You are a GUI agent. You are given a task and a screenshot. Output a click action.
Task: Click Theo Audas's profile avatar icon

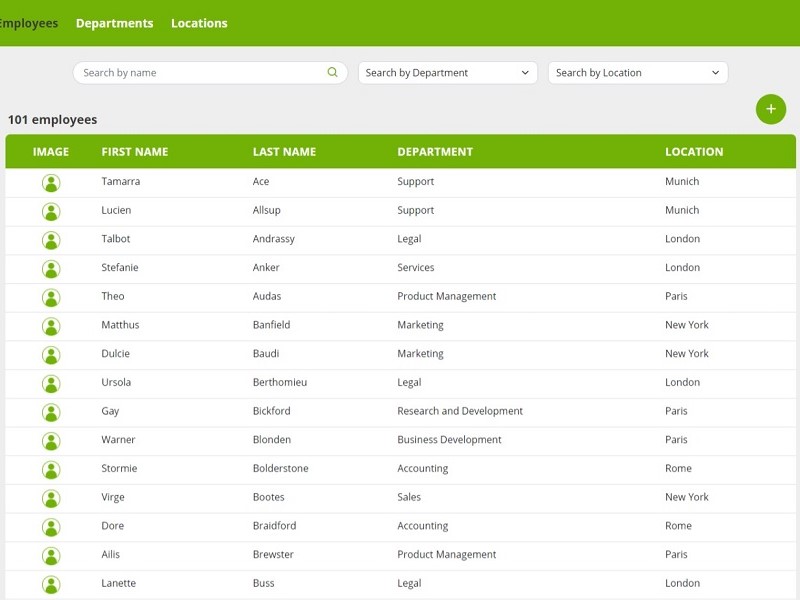(51, 297)
